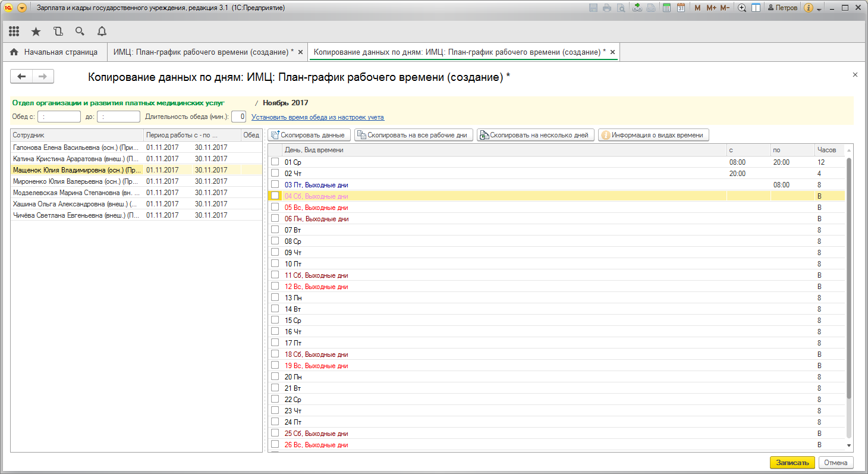Click the Длительность обеда input field
Screen dimensions: 868x474
tap(238, 117)
